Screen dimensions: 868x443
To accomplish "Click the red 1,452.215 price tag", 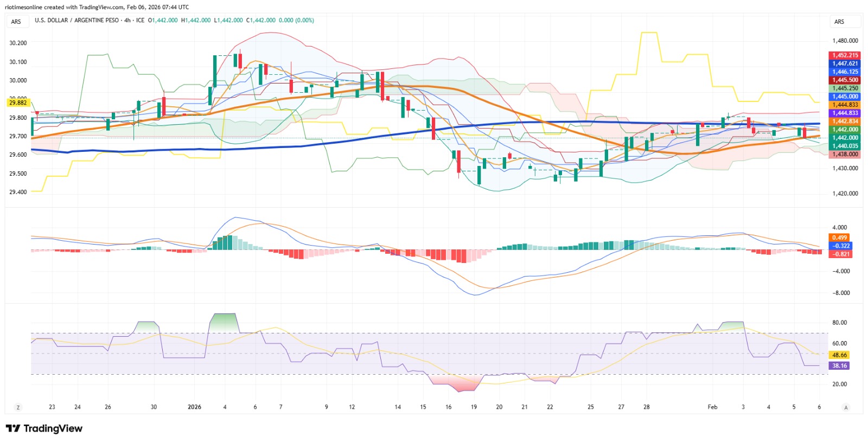I will (845, 55).
